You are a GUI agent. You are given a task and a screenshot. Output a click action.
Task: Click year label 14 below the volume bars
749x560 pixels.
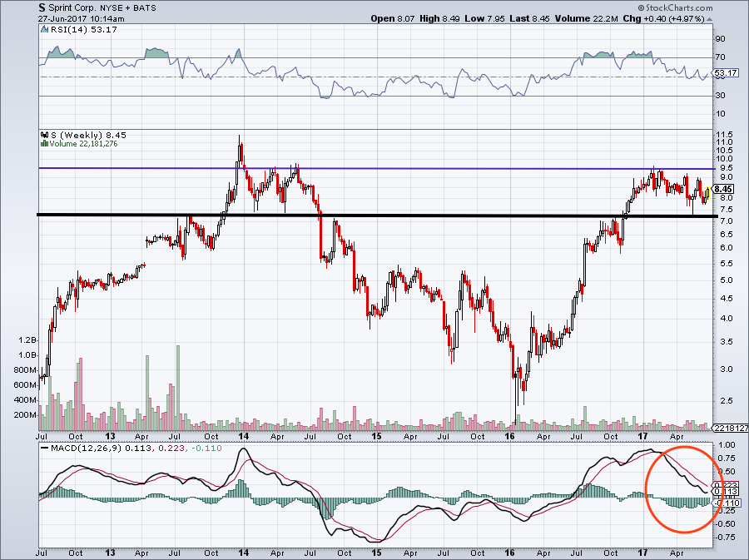pos(244,436)
